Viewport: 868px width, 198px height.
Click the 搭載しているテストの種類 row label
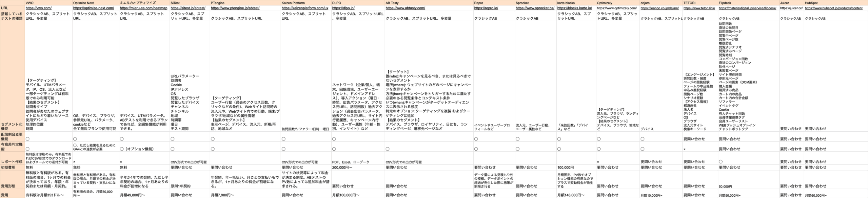(x=13, y=16)
